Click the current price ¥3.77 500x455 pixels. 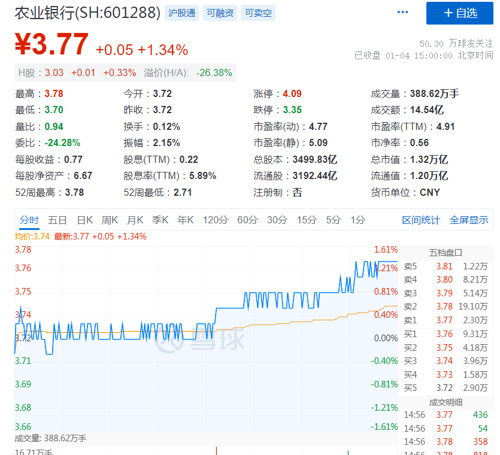point(52,44)
